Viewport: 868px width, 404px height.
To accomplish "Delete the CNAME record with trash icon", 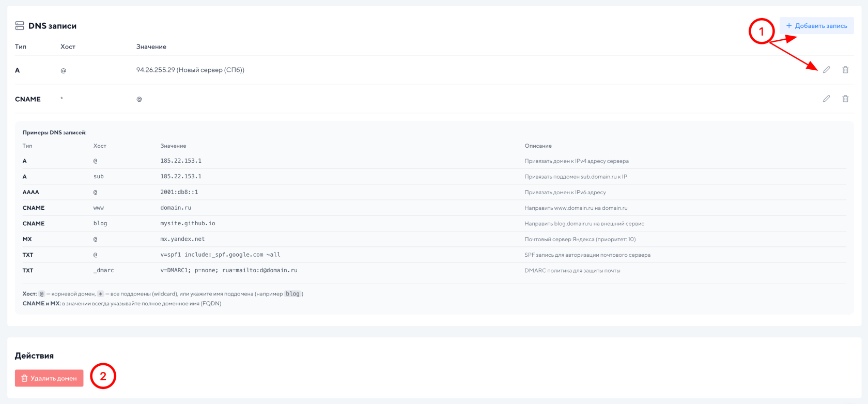I will 845,99.
